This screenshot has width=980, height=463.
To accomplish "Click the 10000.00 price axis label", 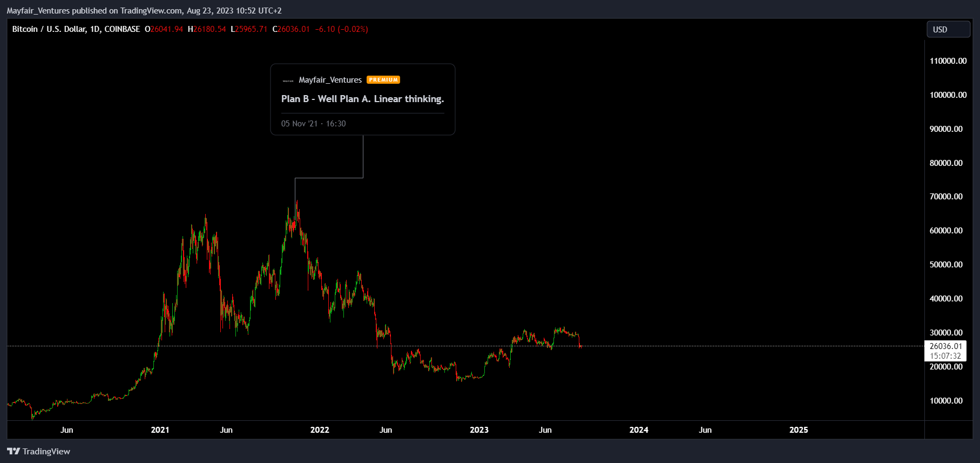I will [946, 401].
